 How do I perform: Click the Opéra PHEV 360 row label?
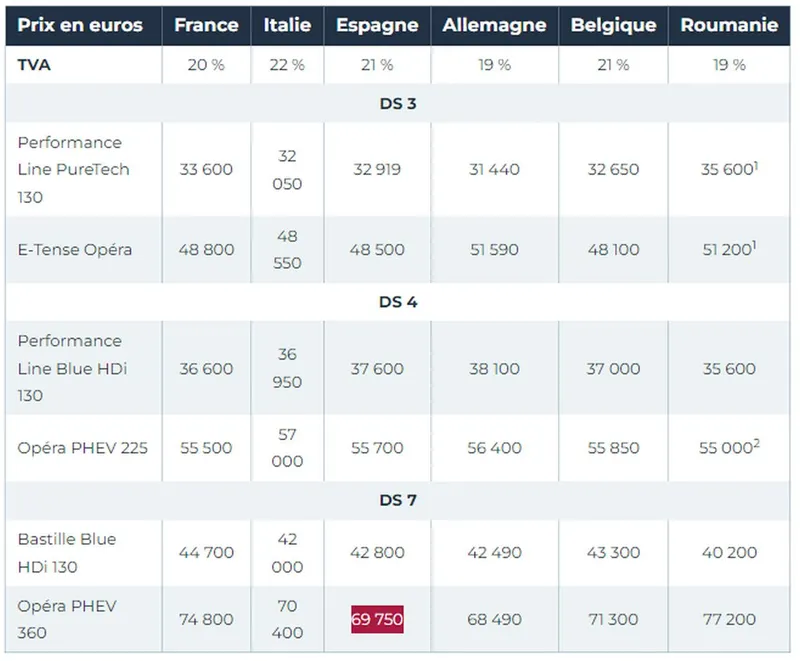(67, 619)
